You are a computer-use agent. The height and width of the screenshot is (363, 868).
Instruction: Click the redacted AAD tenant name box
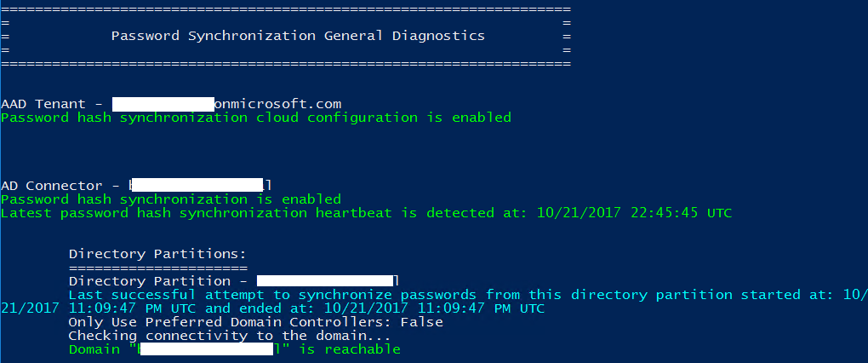(x=163, y=104)
